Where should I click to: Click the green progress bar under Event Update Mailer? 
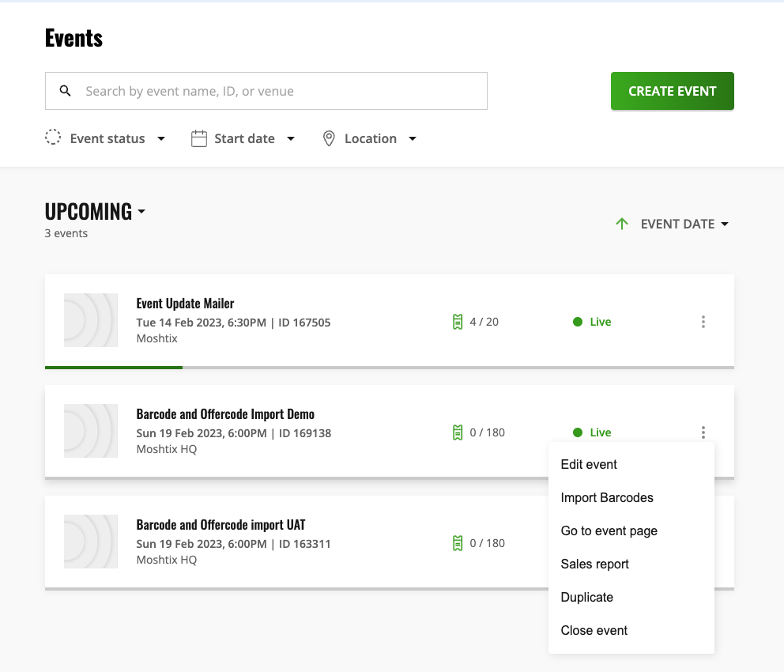pyautogui.click(x=113, y=368)
